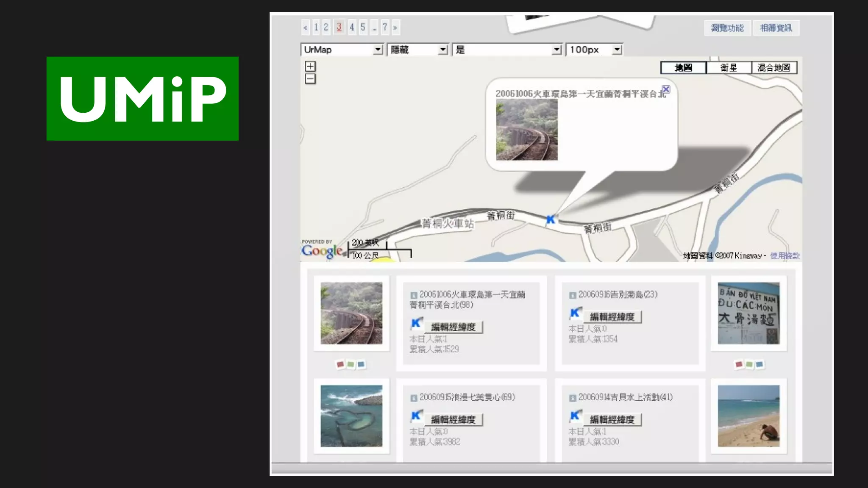Image resolution: width=868 pixels, height=488 pixels.
Task: Click the blue tag icon under railway thumbnail
Action: (x=361, y=364)
